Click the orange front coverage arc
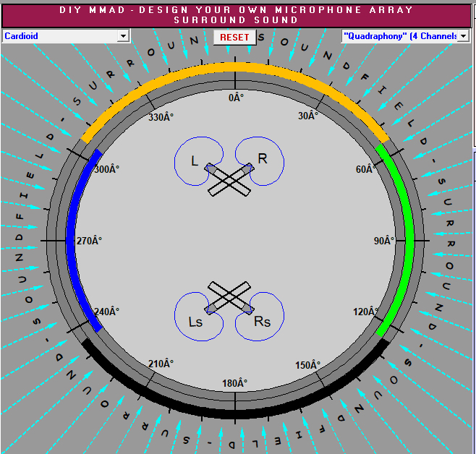 [x=235, y=67]
